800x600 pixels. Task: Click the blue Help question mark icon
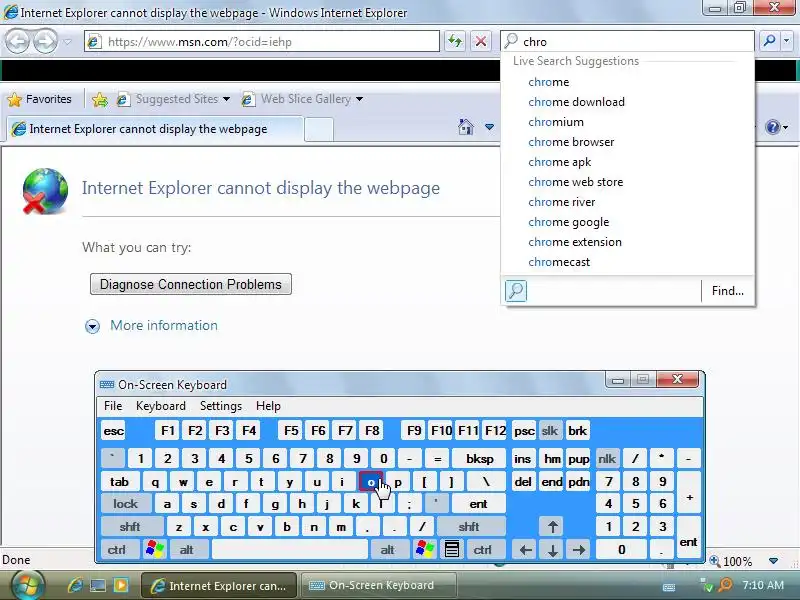773,127
